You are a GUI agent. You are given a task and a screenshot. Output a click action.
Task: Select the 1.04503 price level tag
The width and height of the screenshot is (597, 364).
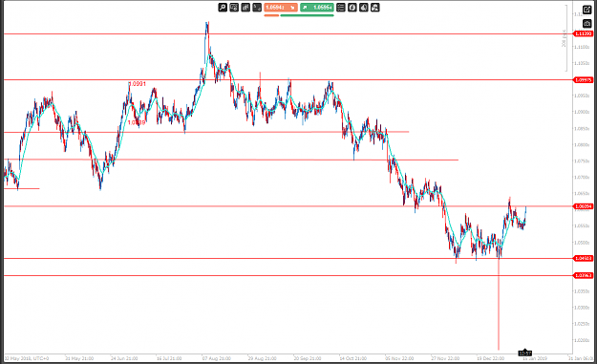point(583,259)
